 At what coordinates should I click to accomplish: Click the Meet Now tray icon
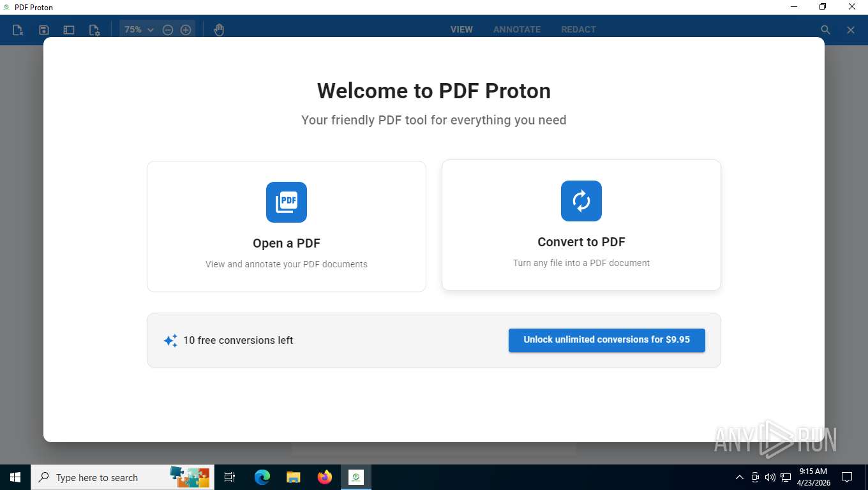pos(755,477)
